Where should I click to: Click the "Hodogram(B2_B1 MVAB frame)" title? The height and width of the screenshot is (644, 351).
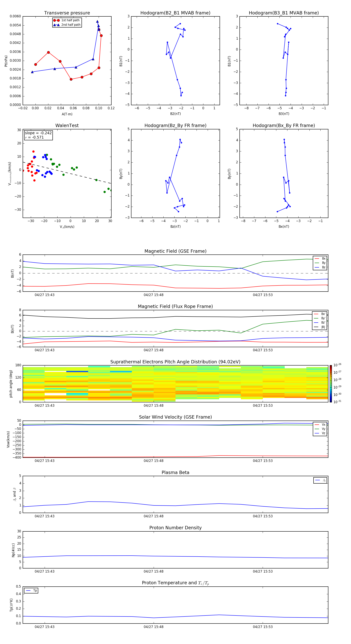pos(175,13)
